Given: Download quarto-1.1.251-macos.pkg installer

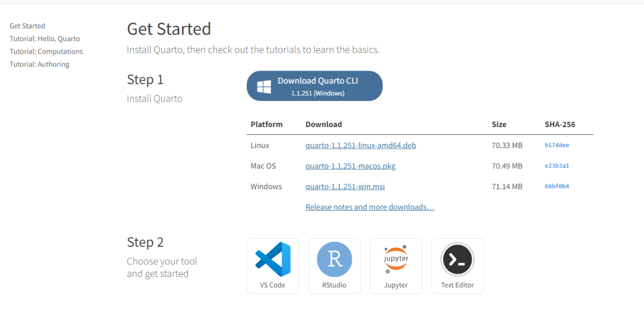Looking at the screenshot, I should 350,166.
